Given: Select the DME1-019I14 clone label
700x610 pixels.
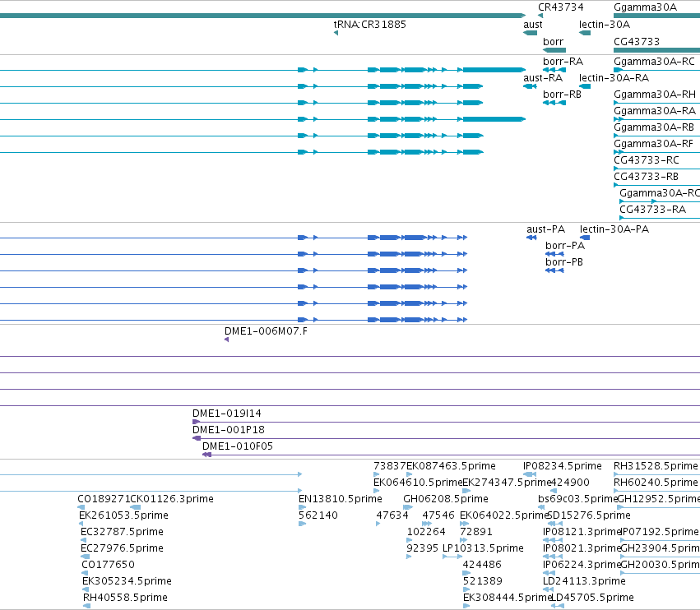Looking at the screenshot, I should pyautogui.click(x=227, y=414).
